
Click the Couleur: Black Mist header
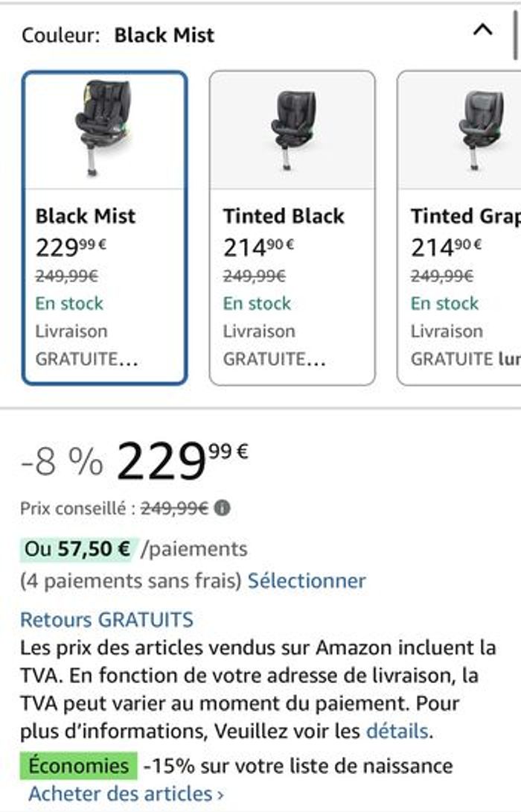click(x=118, y=35)
